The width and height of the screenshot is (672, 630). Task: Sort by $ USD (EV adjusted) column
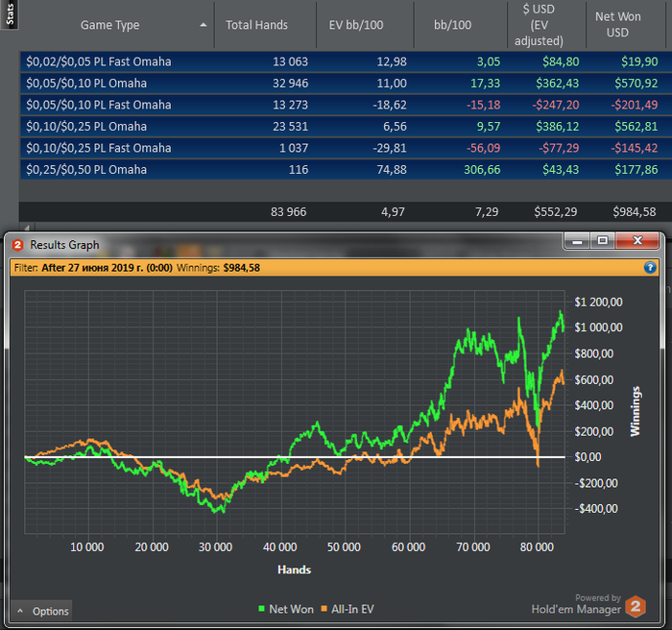540,25
